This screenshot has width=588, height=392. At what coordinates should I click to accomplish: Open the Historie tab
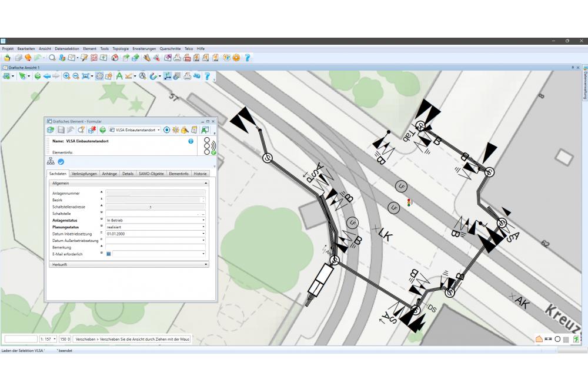(x=200, y=174)
